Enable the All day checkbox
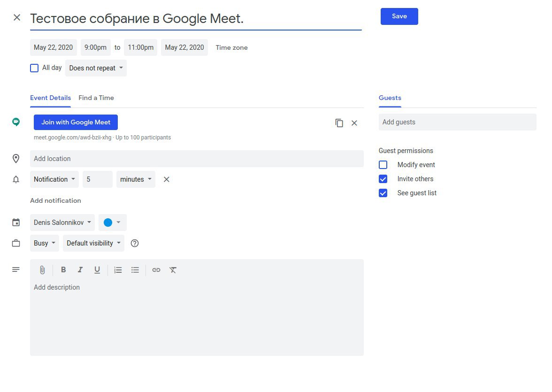552x392 pixels. tap(34, 68)
